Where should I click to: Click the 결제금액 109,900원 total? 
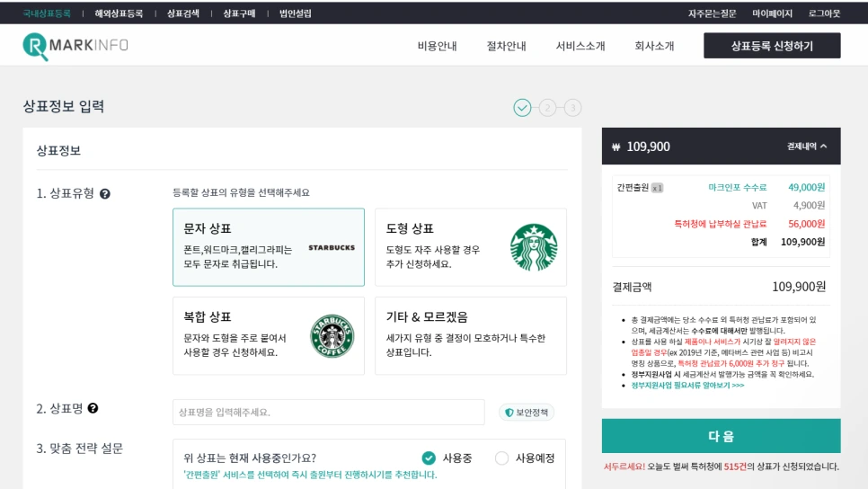point(799,287)
